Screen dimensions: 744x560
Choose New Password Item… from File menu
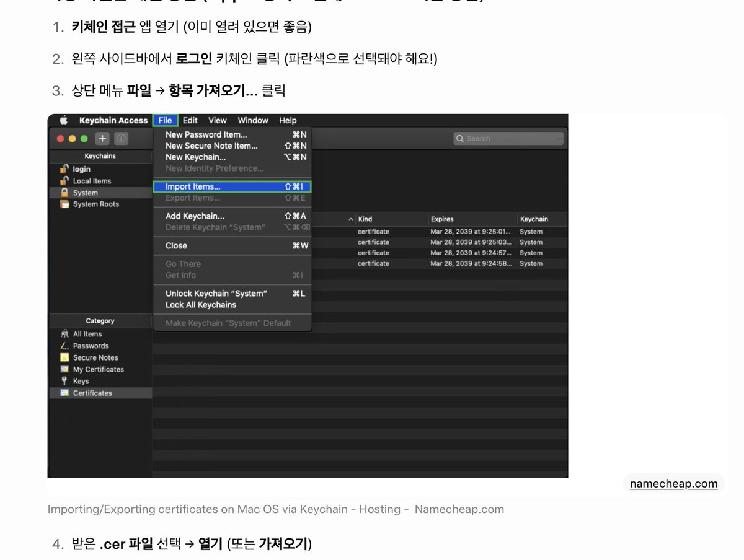coord(232,134)
